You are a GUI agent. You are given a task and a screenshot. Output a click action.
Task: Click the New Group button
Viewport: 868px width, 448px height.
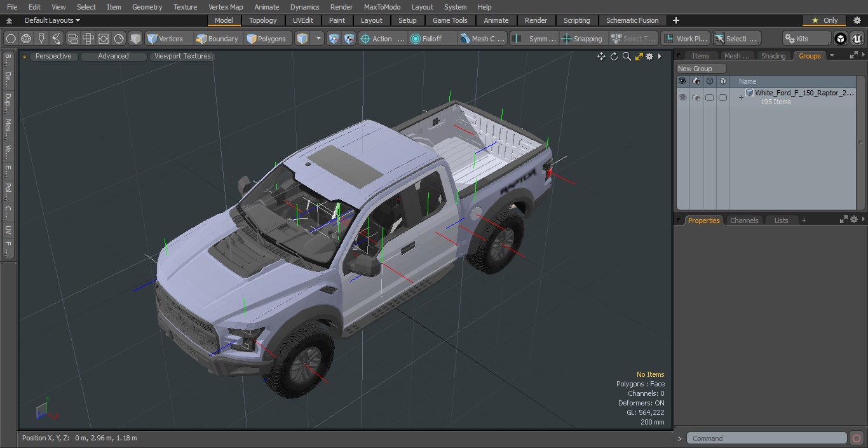[x=701, y=69]
